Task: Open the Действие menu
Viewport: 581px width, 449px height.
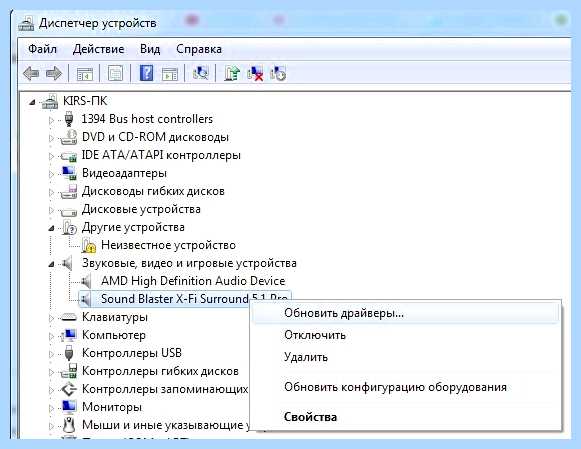Action: pos(99,49)
